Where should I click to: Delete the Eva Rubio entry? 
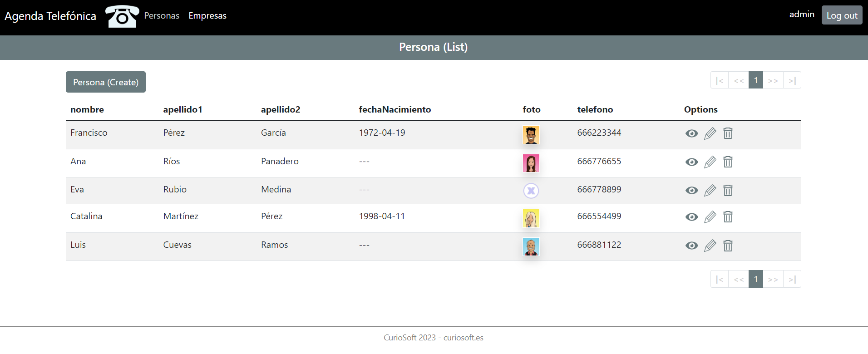click(728, 190)
